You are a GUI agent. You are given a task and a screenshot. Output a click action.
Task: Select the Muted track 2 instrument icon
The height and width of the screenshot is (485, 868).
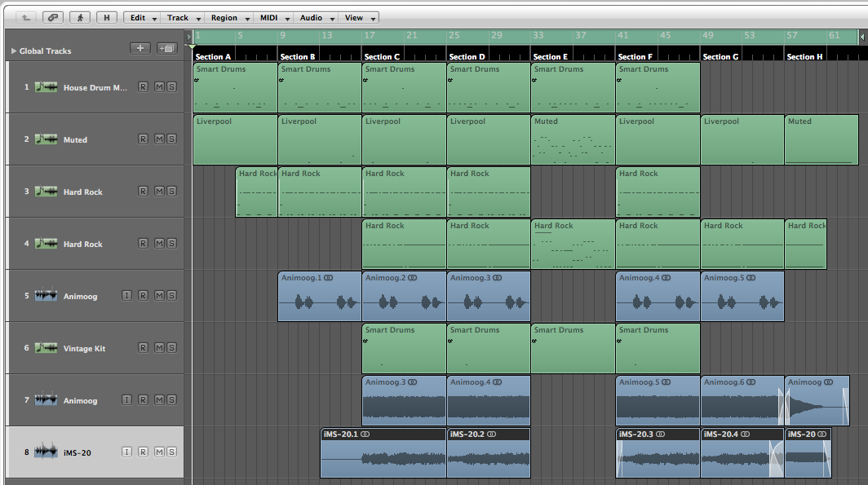(46, 139)
